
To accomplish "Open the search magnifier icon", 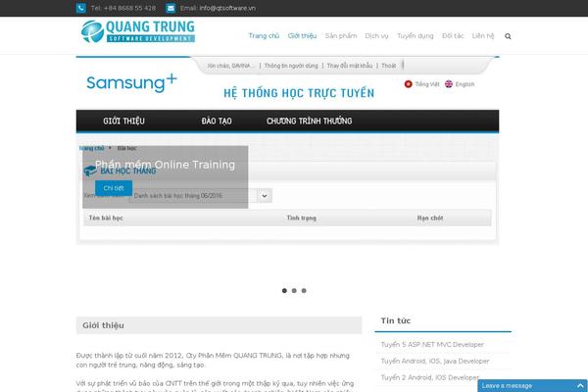I will pos(508,36).
